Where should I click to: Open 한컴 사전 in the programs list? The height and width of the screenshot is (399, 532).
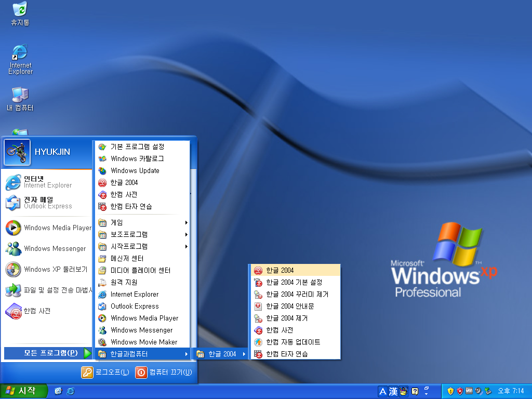(142, 194)
